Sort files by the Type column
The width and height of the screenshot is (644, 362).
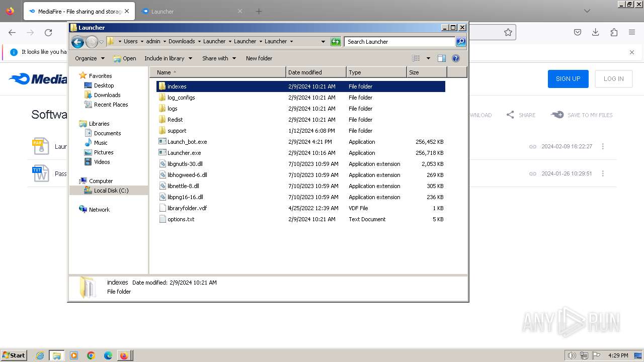pyautogui.click(x=376, y=72)
